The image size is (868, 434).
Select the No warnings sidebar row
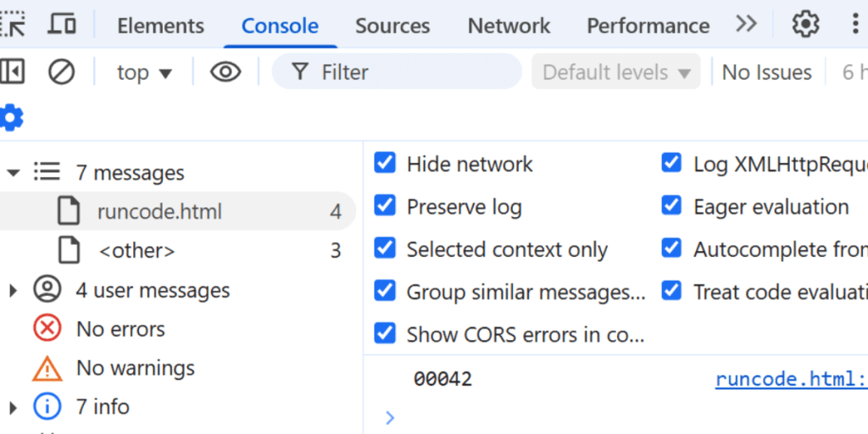177,368
